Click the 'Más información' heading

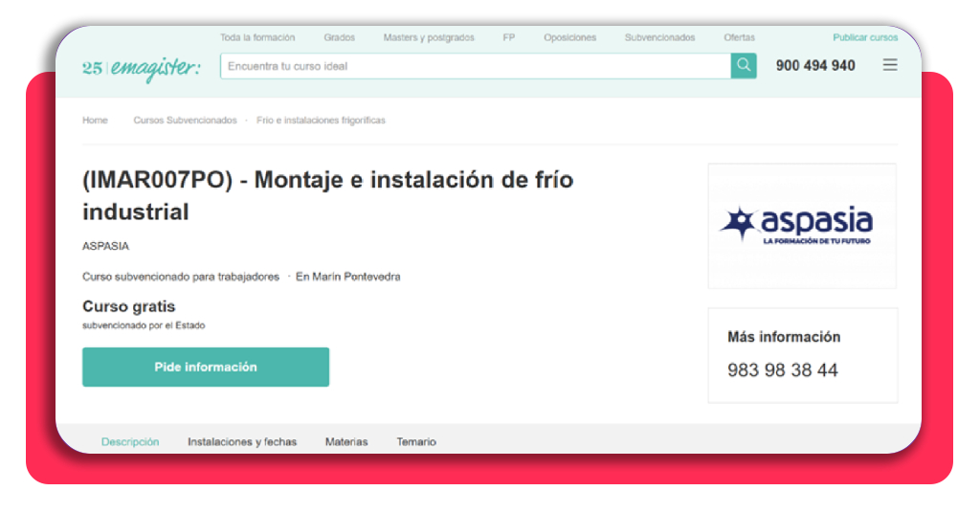tap(784, 337)
